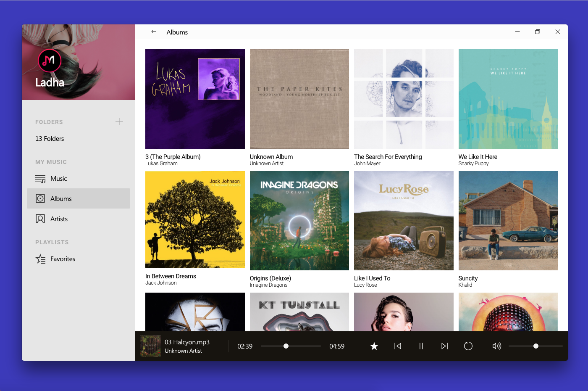
Task: Click the '03 Halcyon.mp3' track title
Action: tap(187, 342)
